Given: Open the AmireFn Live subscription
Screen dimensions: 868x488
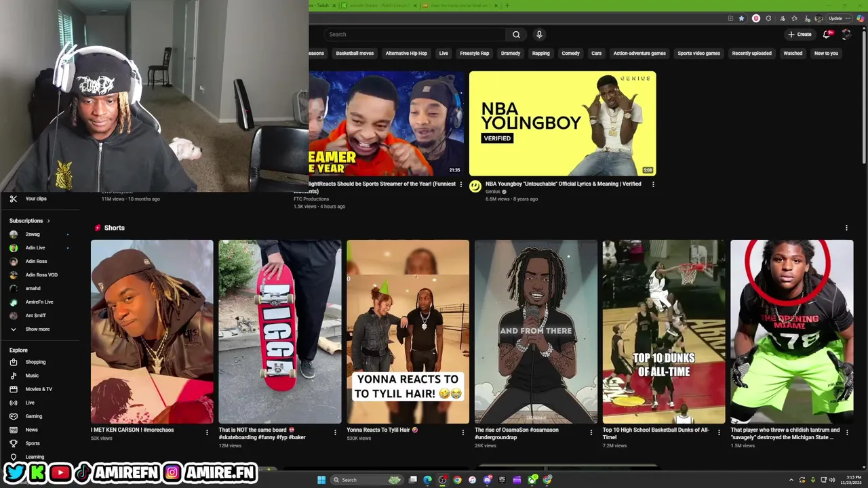Looking at the screenshot, I should 39,302.
